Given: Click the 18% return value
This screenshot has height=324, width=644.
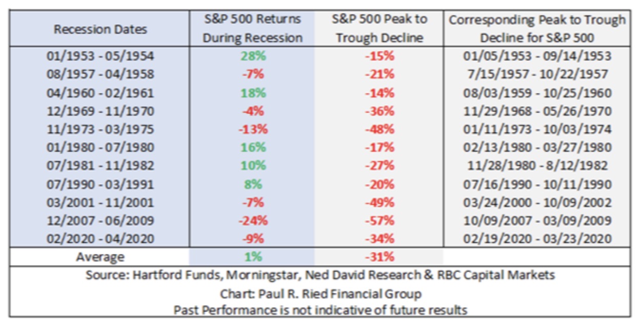Looking at the screenshot, I should coord(252,93).
